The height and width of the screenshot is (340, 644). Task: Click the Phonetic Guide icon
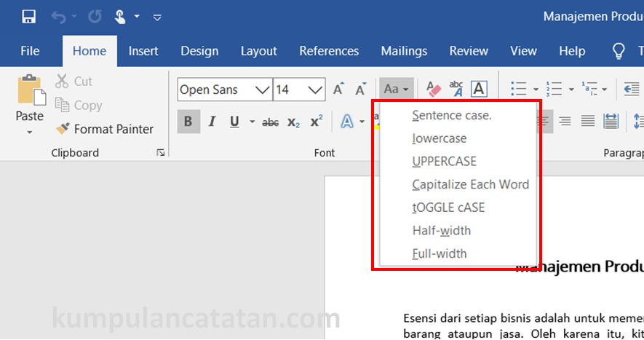click(x=456, y=89)
